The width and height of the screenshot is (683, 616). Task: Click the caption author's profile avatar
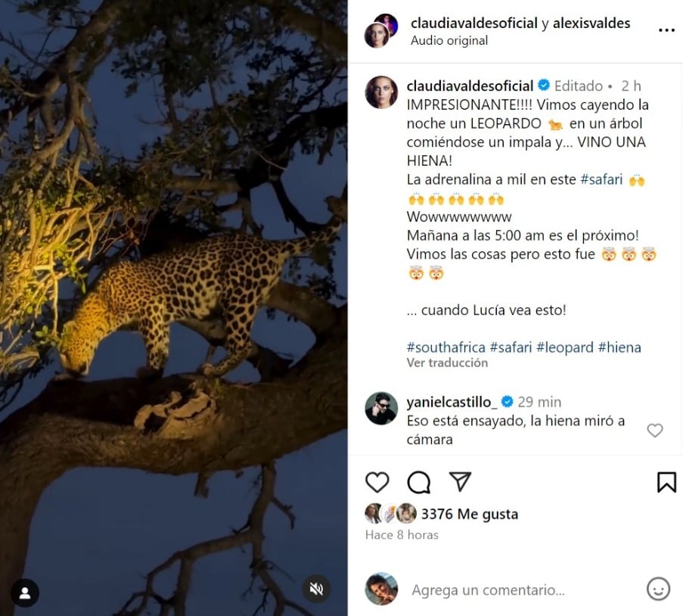click(x=381, y=92)
